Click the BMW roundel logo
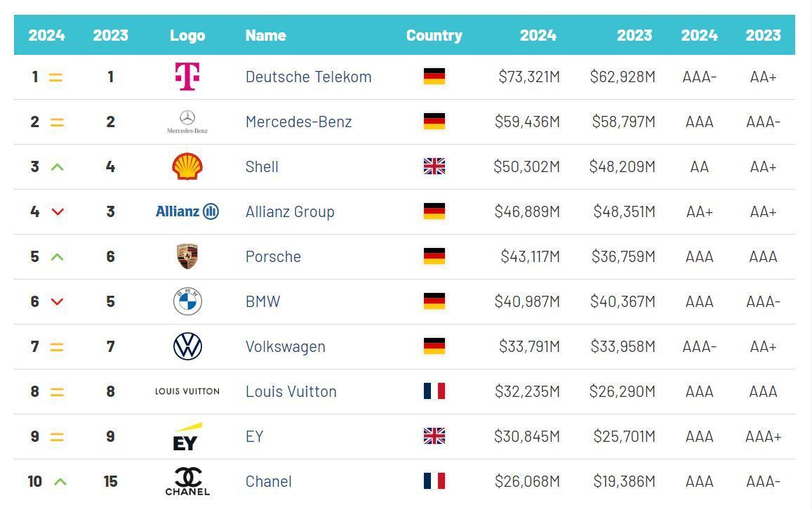The width and height of the screenshot is (812, 510). tap(187, 301)
